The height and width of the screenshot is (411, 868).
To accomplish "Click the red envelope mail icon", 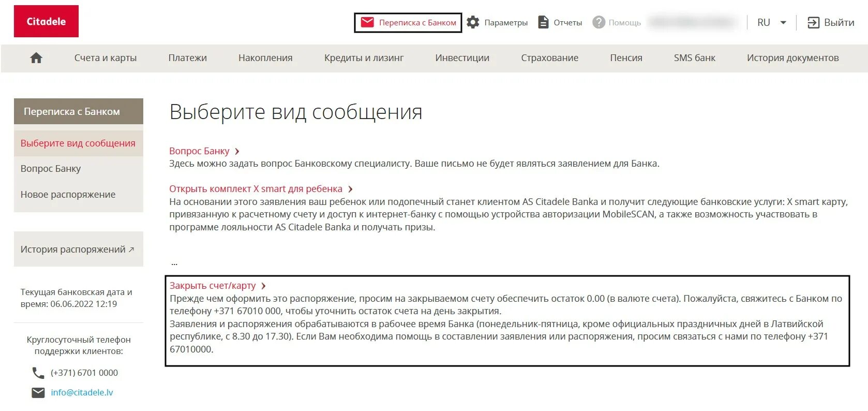I will [x=367, y=22].
